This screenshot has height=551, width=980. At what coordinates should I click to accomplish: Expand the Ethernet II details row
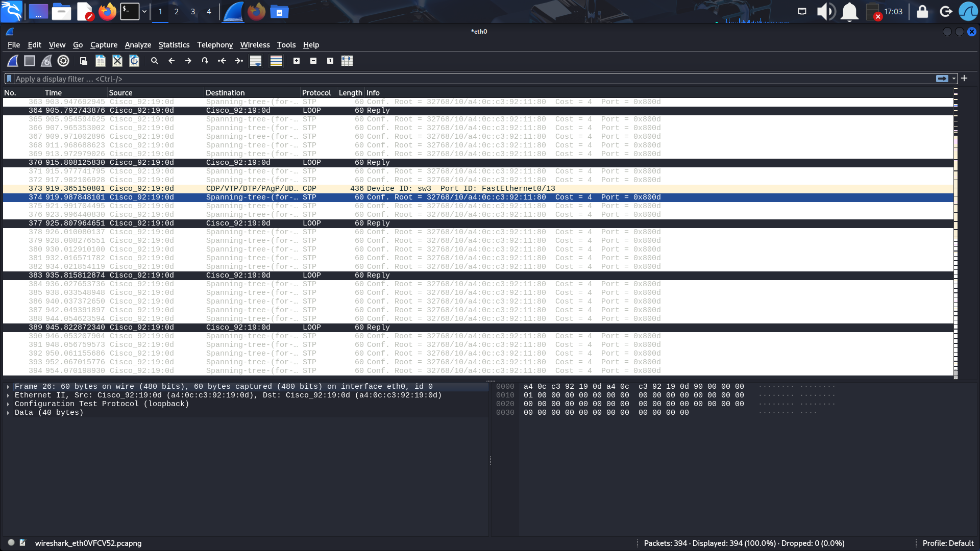(8, 395)
